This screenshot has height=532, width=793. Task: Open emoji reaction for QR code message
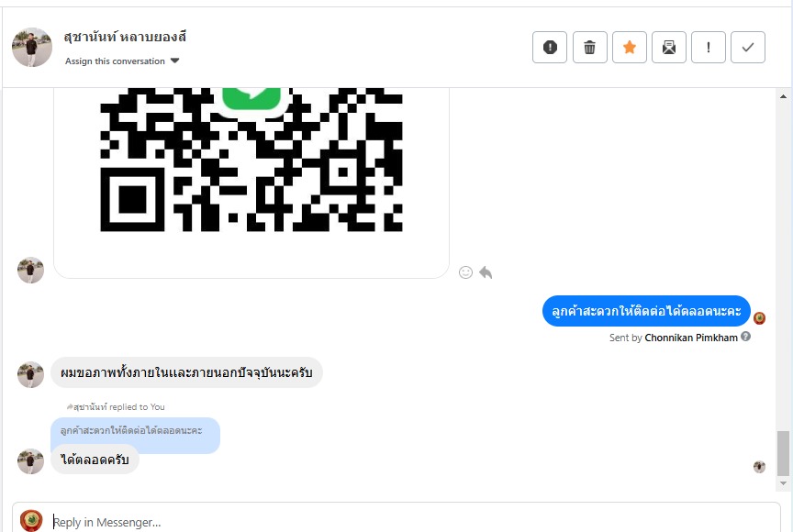click(x=465, y=272)
